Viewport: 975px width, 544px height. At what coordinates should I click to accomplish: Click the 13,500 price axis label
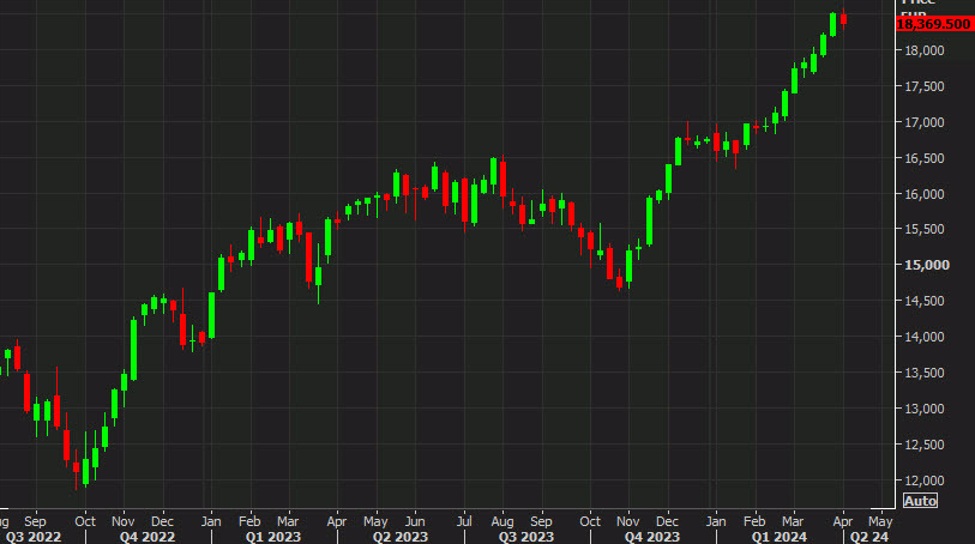click(x=924, y=373)
